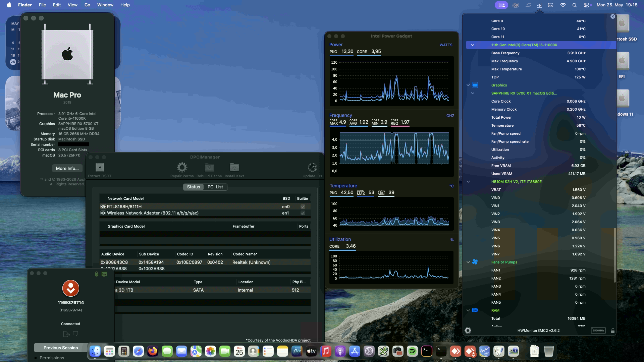
Task: Open Photos app from the Dock
Action: tap(210, 351)
